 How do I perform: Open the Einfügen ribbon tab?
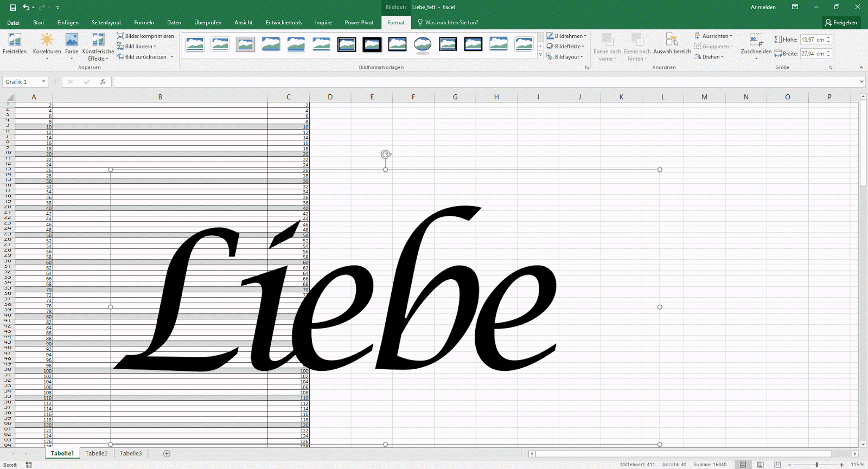click(68, 23)
